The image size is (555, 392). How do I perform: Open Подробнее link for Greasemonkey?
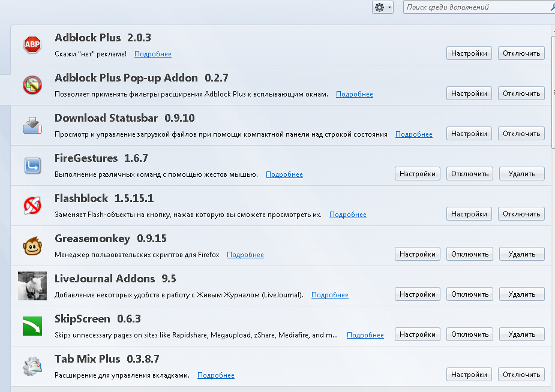(x=245, y=255)
